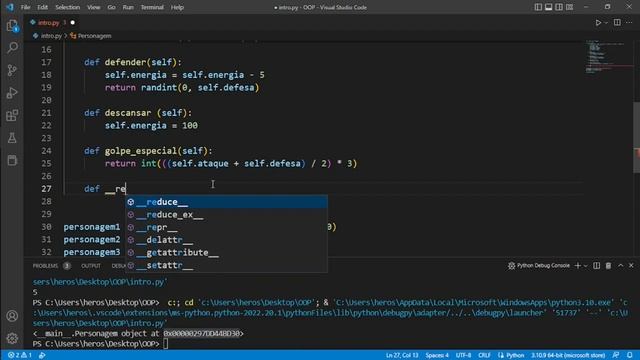This screenshot has width=640, height=360.
Task: Split the editor to the right
Action: pyautogui.click(x=617, y=22)
